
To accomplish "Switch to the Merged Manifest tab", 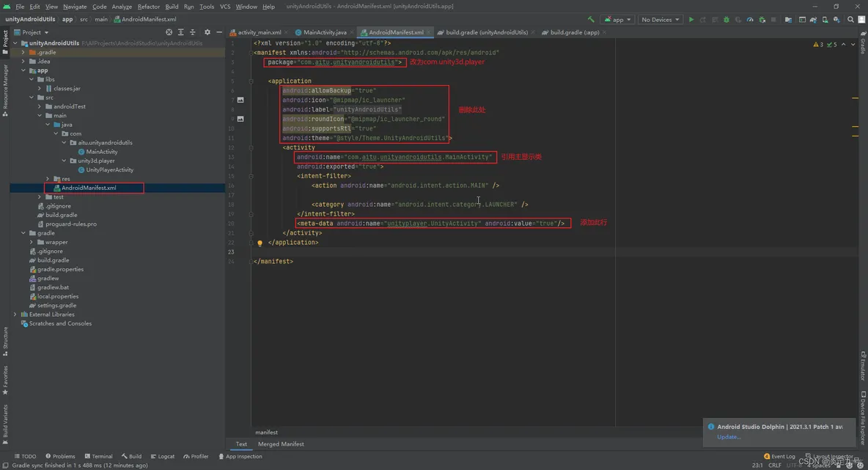I will (281, 444).
